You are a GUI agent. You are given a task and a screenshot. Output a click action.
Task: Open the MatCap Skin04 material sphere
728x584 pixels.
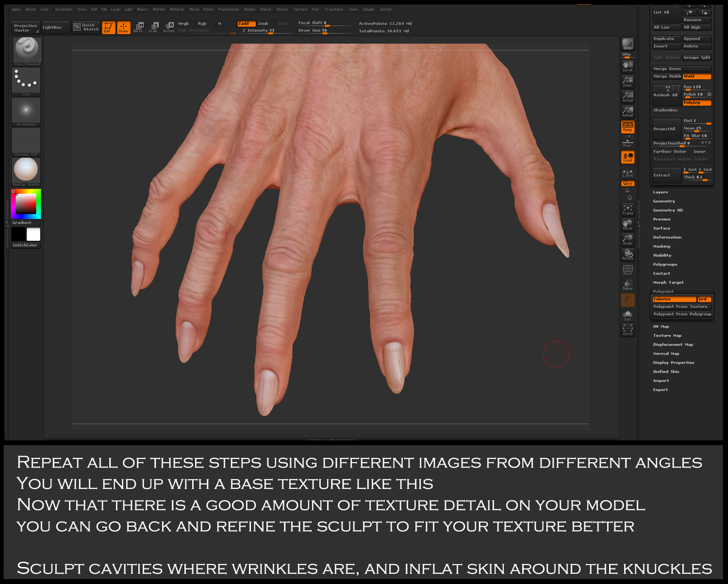26,172
